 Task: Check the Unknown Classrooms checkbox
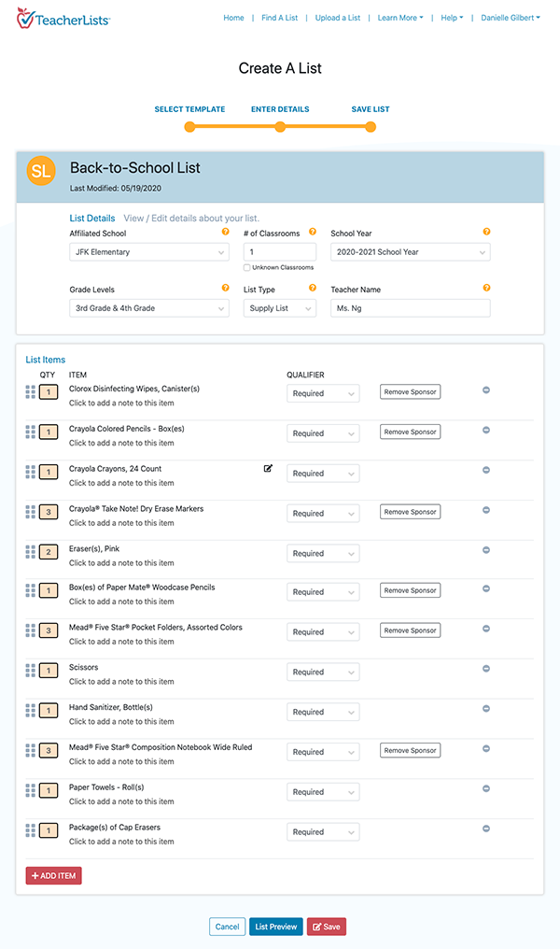click(246, 267)
